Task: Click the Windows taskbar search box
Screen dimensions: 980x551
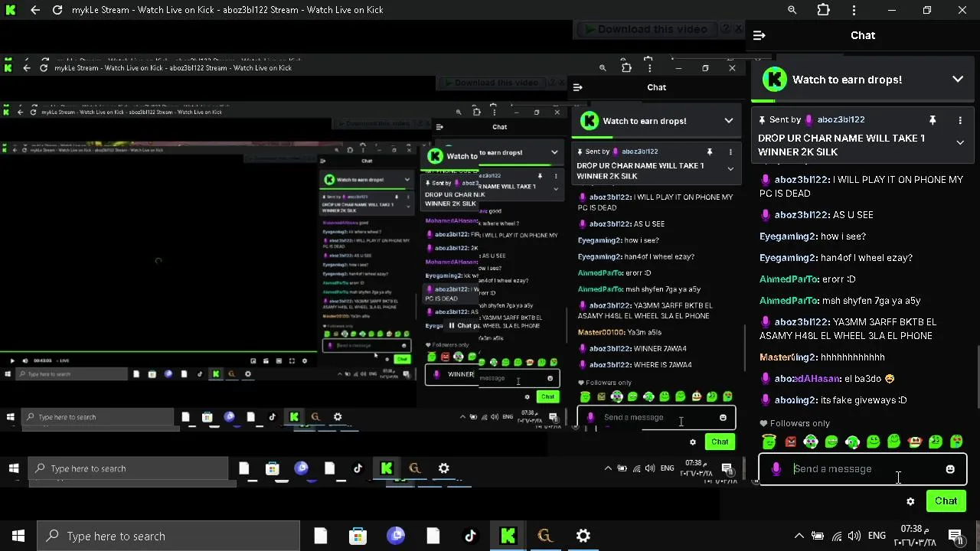Action: (x=168, y=536)
